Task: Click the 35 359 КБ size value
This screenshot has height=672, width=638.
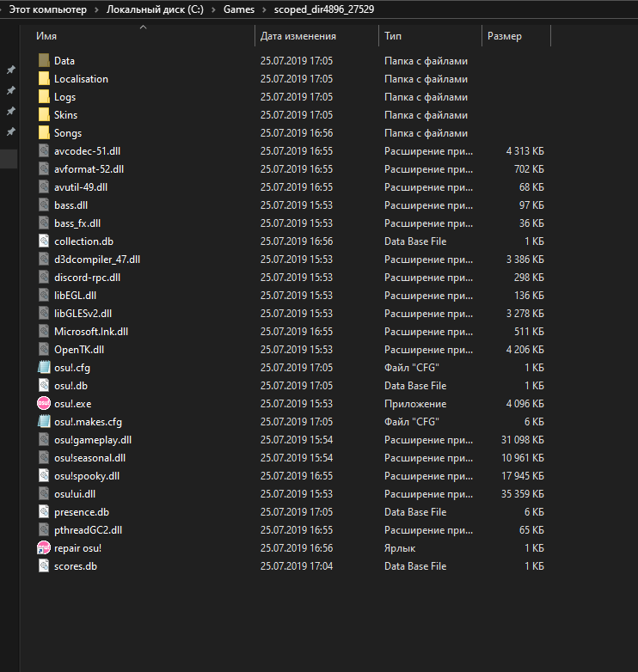Action: pos(523,494)
